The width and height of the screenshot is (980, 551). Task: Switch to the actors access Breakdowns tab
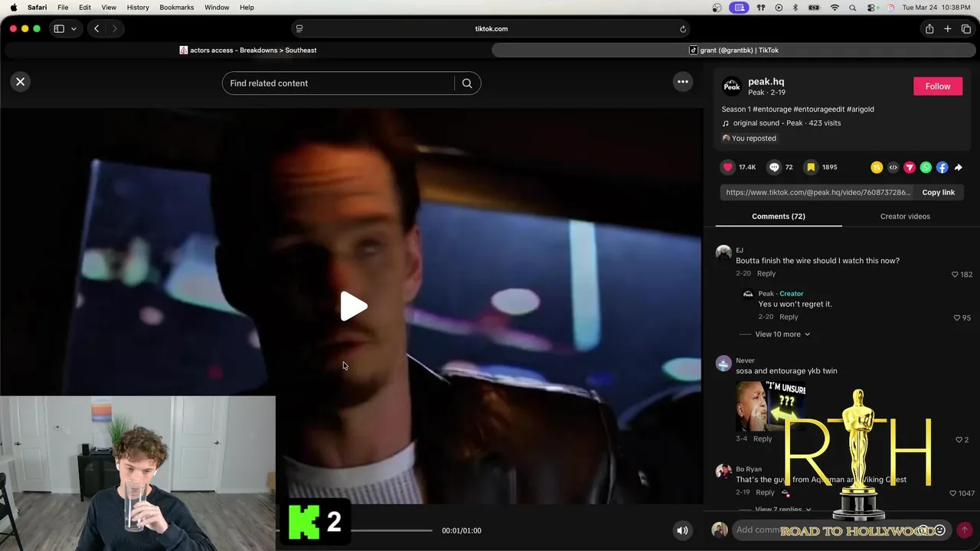click(247, 51)
